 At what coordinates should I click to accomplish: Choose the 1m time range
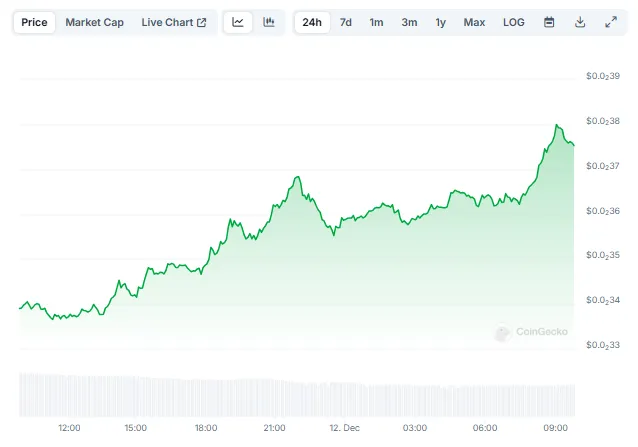tap(376, 22)
